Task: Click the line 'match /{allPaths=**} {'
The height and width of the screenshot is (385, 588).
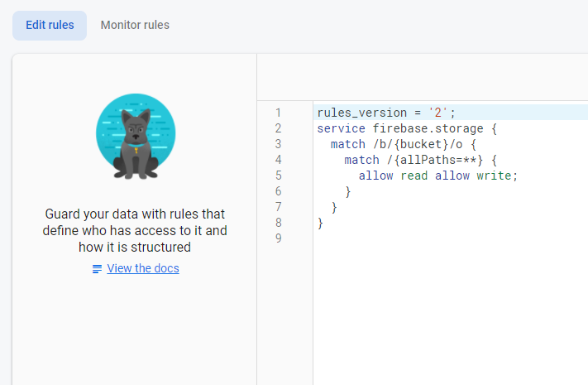Action: tap(420, 160)
